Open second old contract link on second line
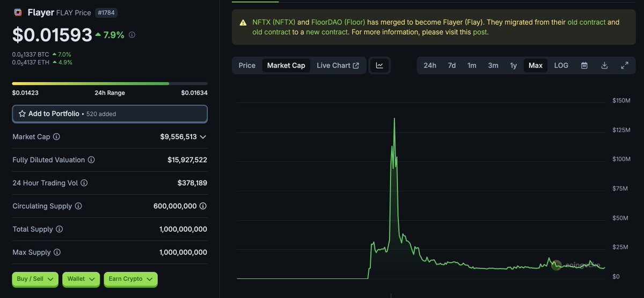Screen dimensions: 644x298 (x=272, y=32)
